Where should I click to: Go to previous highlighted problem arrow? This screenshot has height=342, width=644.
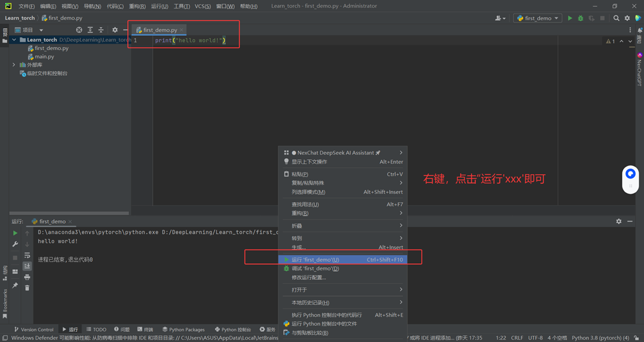[x=621, y=41]
